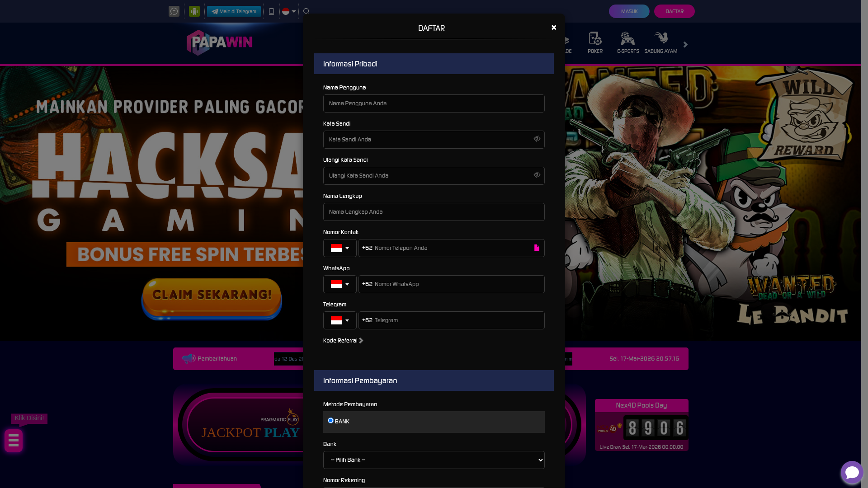This screenshot has height=488, width=868.
Task: Click the MASUK login button
Action: click(629, 11)
